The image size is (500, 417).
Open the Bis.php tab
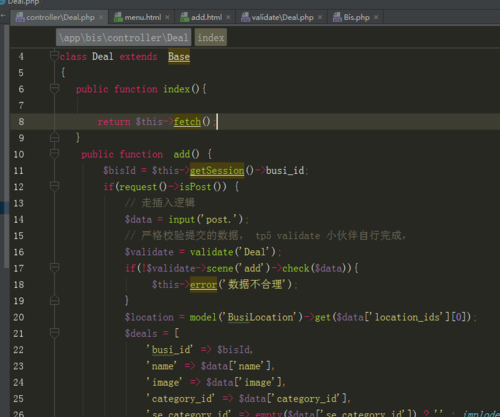tap(356, 17)
